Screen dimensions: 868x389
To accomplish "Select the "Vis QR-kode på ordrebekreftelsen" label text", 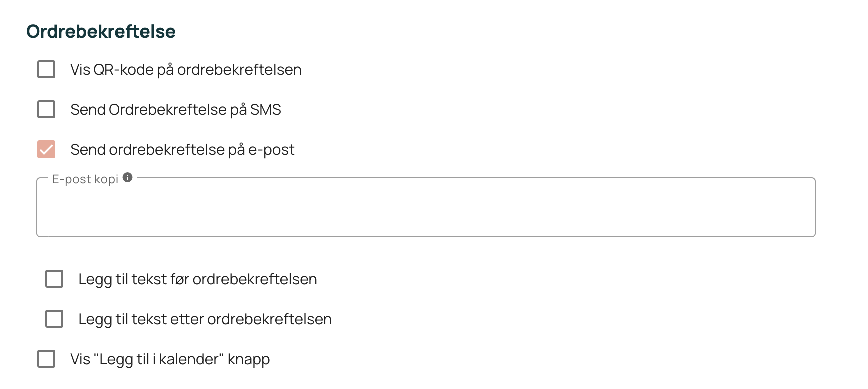I will (x=186, y=70).
